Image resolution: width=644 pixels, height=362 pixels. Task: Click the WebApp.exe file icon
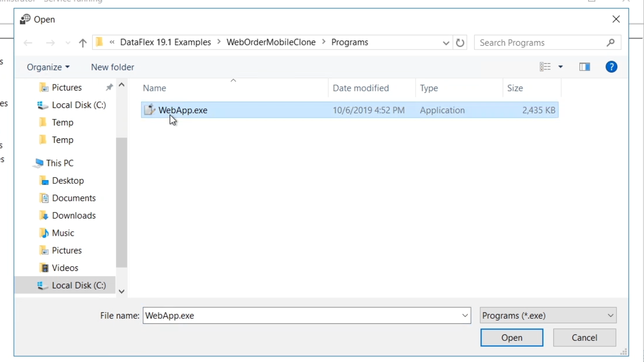(x=150, y=110)
